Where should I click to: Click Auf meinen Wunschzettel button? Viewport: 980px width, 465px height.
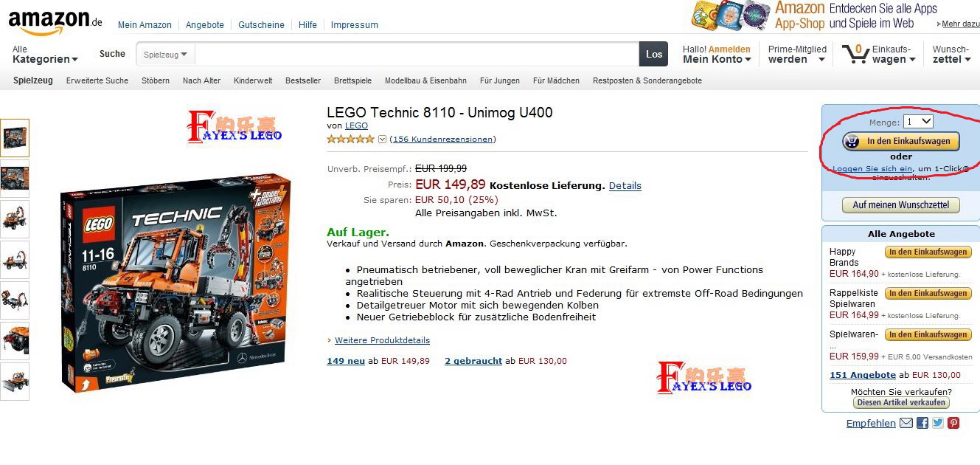pos(900,204)
